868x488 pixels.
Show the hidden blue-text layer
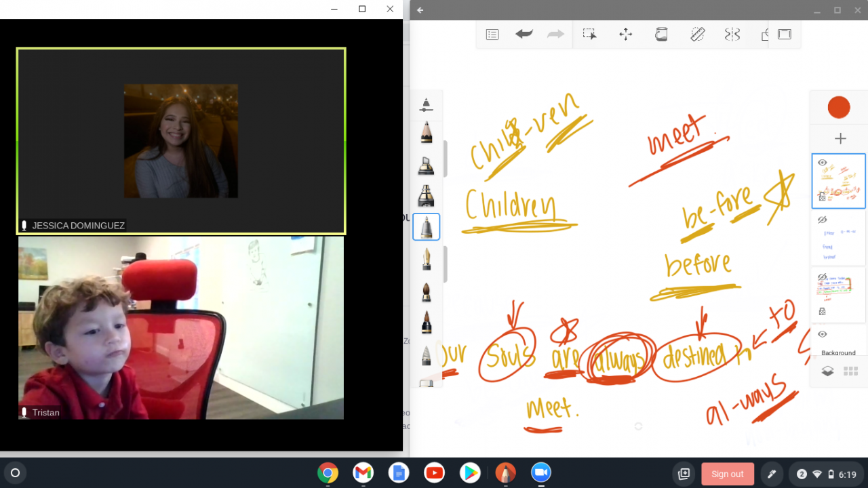[x=822, y=220]
